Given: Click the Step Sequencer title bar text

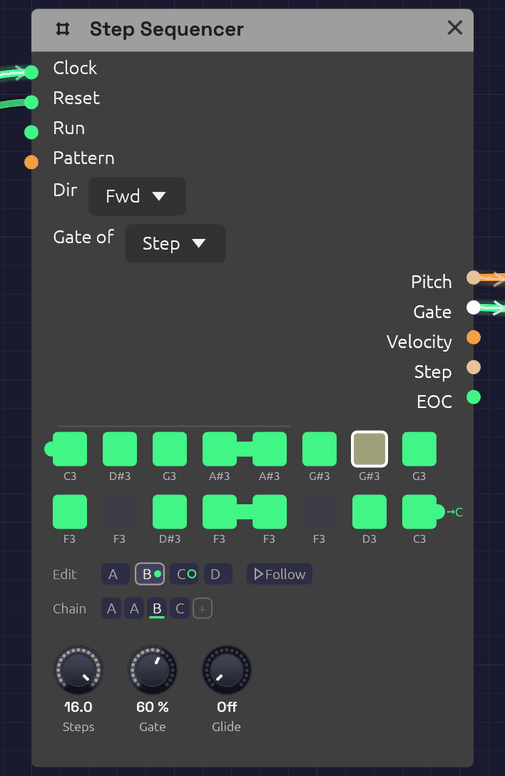Looking at the screenshot, I should (x=166, y=29).
